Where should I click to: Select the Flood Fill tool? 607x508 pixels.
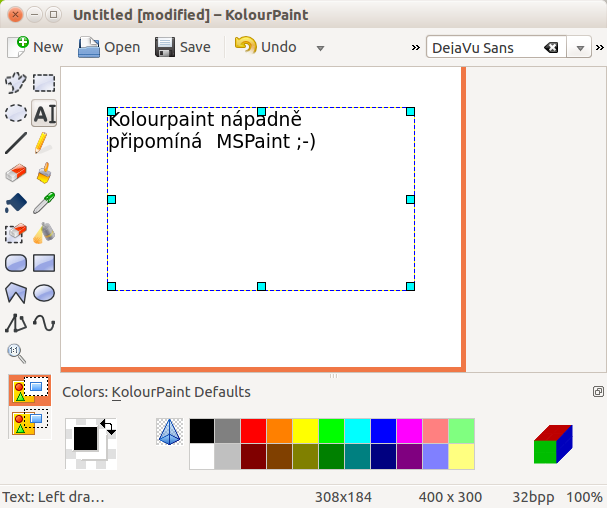(x=16, y=203)
